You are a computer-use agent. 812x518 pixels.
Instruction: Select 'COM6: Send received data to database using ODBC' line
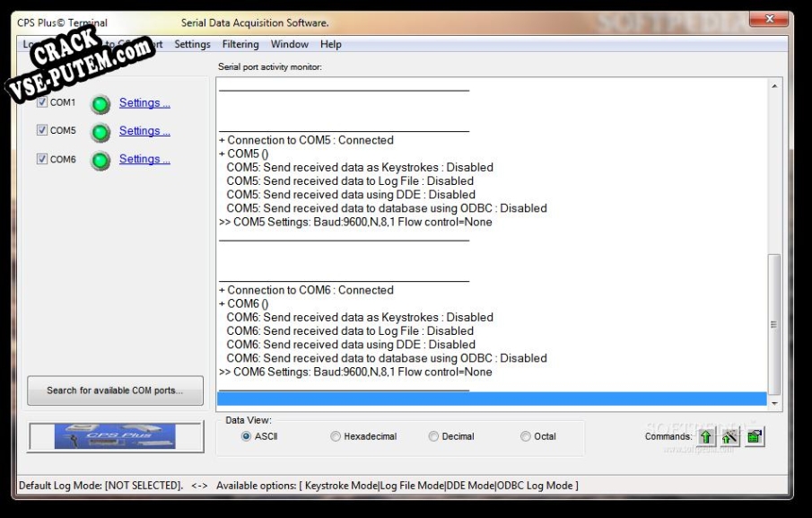pyautogui.click(x=387, y=358)
